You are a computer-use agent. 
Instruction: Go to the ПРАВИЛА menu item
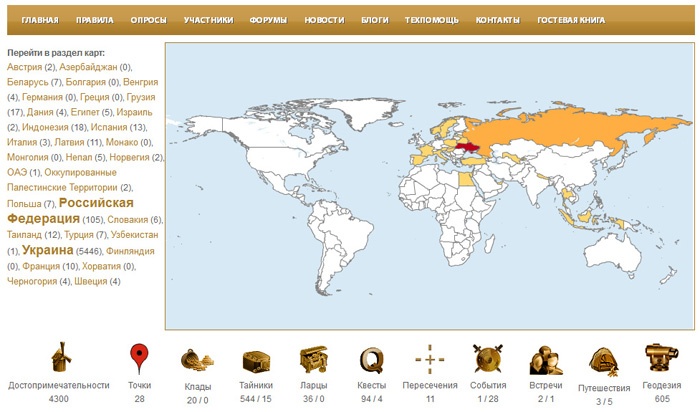(95, 20)
